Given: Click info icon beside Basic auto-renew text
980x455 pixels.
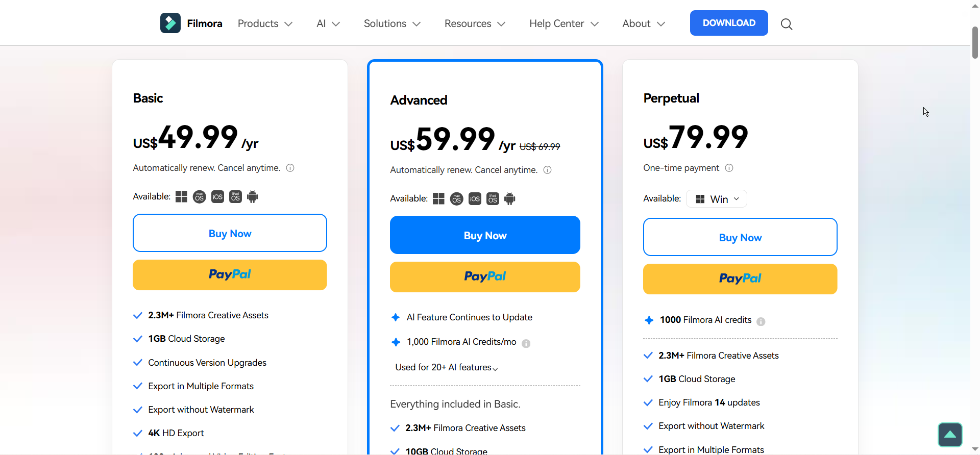Looking at the screenshot, I should coord(290,168).
